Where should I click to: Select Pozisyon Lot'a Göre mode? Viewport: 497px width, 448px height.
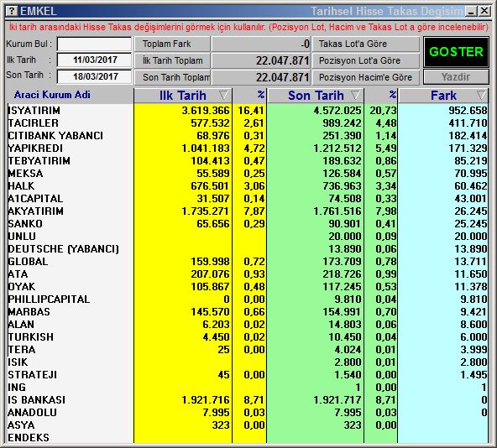click(366, 60)
